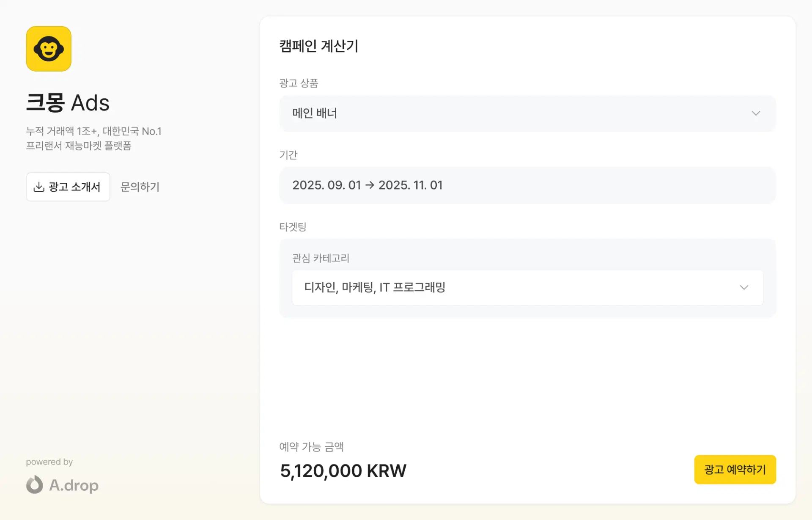Click the 관심 카테고리 field label
The height and width of the screenshot is (520, 812).
click(321, 258)
